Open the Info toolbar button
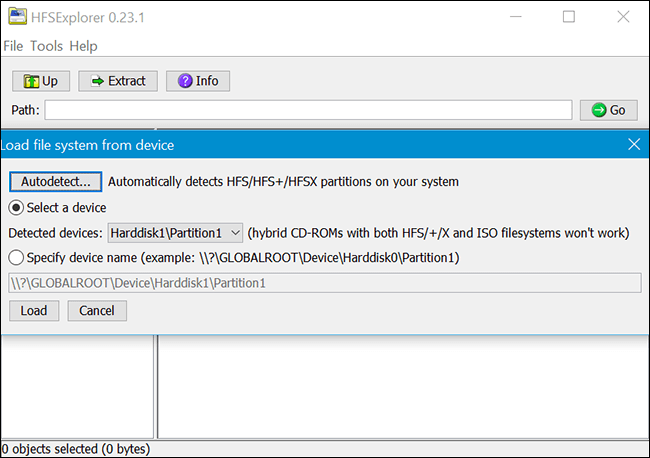This screenshot has width=650, height=458. (197, 81)
